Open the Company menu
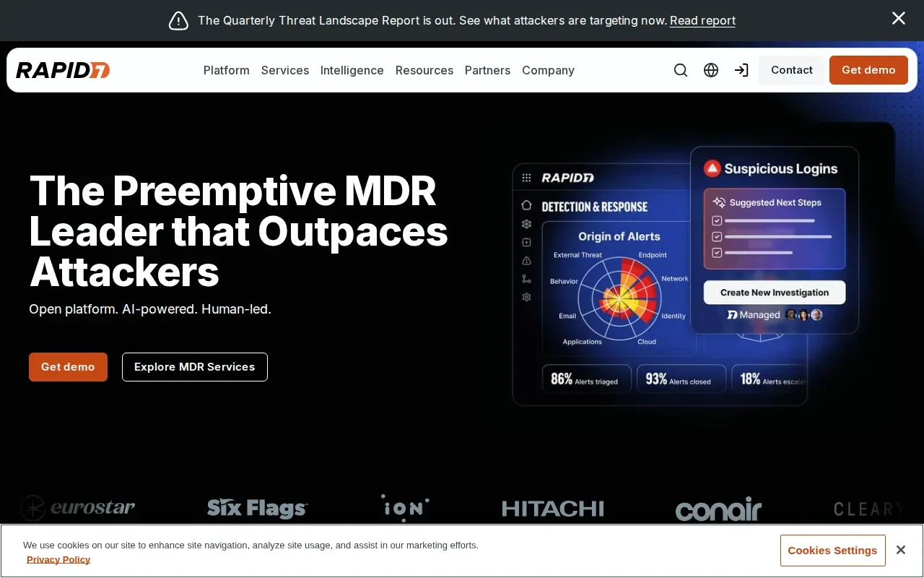924x578 pixels. pos(548,70)
